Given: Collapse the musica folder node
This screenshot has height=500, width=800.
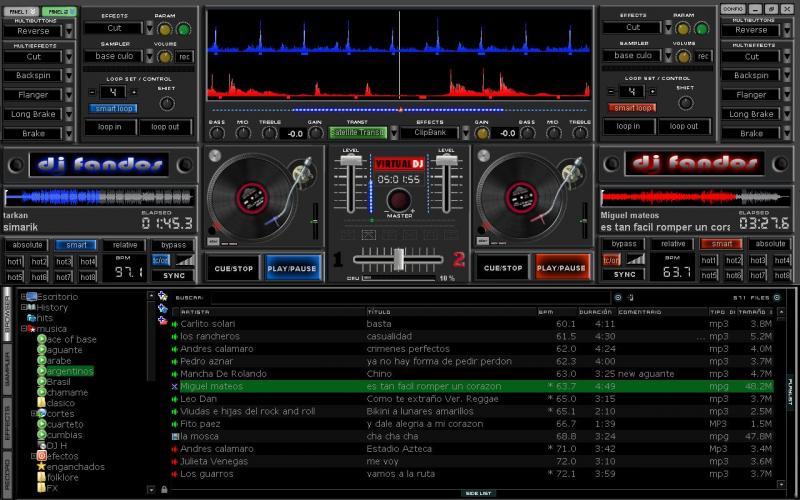Looking at the screenshot, I should click(23, 329).
